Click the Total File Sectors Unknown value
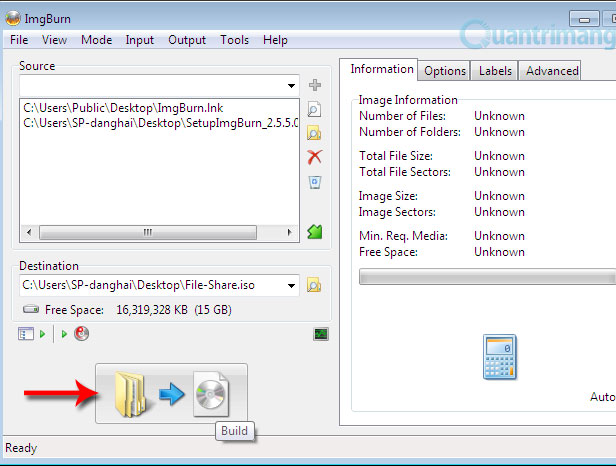The image size is (616, 466). point(499,172)
